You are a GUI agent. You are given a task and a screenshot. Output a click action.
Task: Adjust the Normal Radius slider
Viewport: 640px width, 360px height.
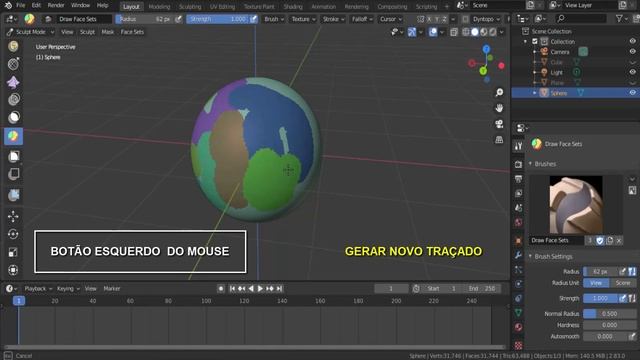point(609,313)
